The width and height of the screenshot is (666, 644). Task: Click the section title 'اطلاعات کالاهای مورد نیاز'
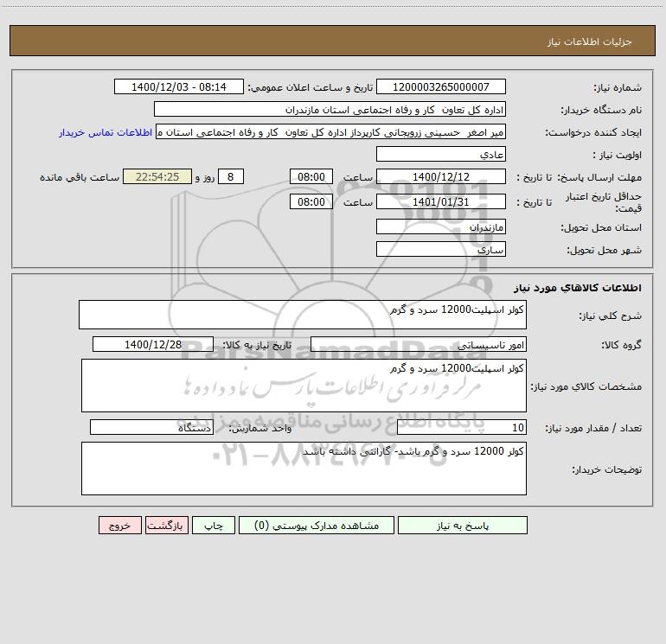pyautogui.click(x=578, y=288)
